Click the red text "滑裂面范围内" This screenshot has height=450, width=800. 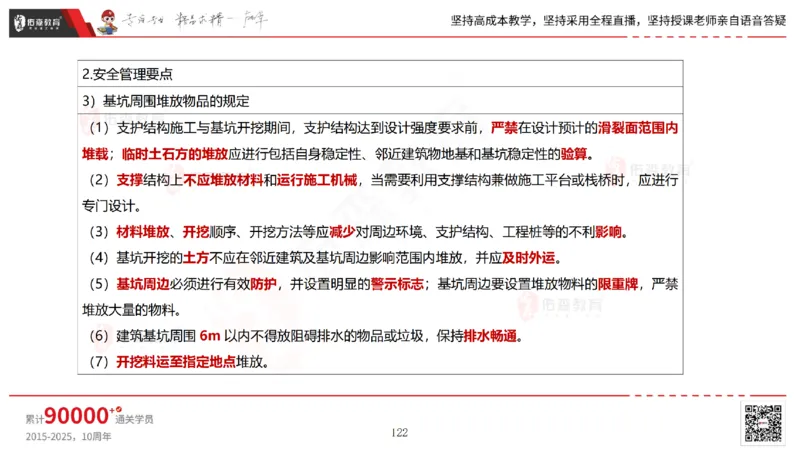pyautogui.click(x=638, y=128)
